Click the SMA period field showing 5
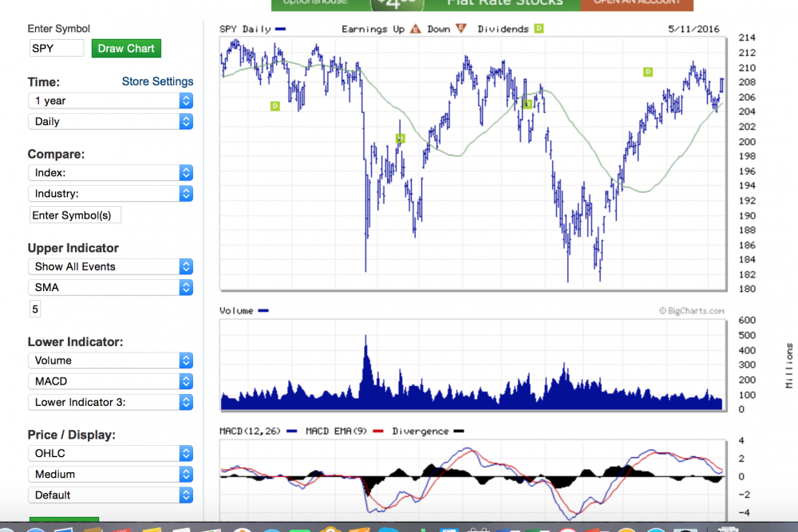 36,309
